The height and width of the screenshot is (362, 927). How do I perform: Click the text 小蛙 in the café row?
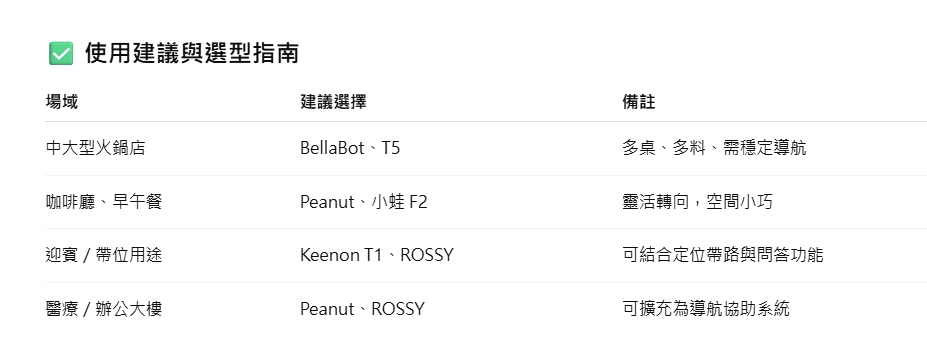388,202
